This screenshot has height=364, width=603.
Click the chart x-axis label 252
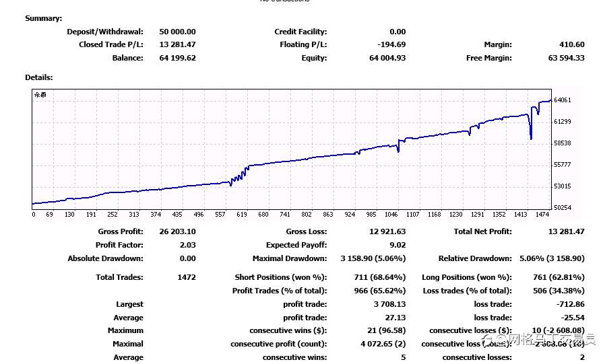(113, 214)
